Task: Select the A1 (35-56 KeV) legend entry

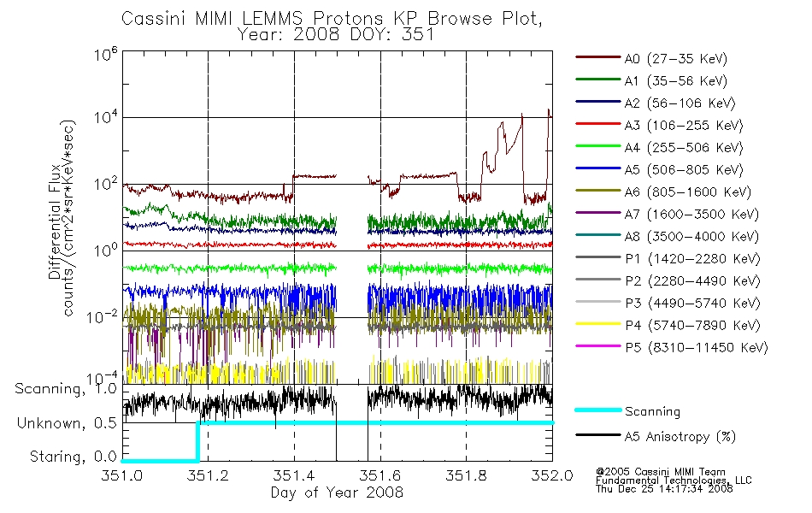Action: point(651,81)
